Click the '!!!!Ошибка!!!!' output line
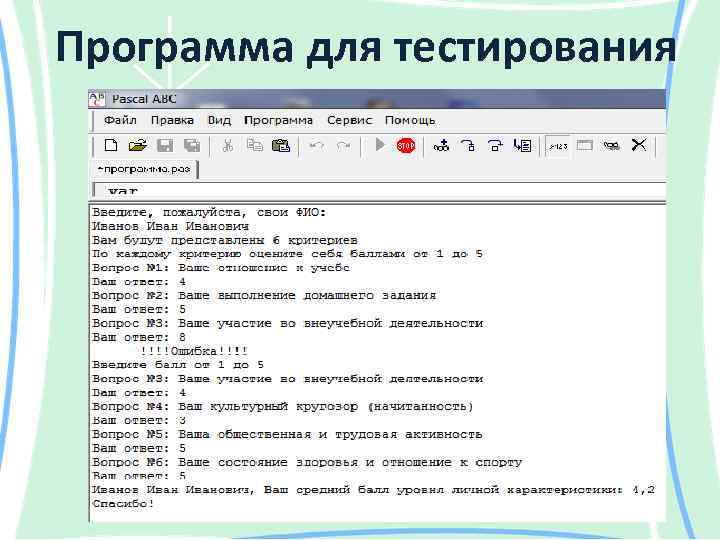Viewport: 720px width, 540px height. point(194,351)
